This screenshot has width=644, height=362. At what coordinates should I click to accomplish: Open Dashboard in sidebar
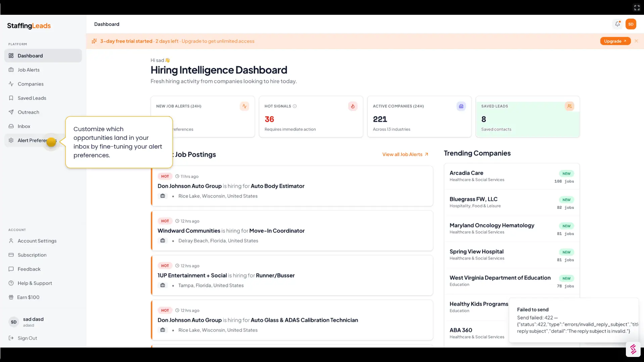click(43, 56)
